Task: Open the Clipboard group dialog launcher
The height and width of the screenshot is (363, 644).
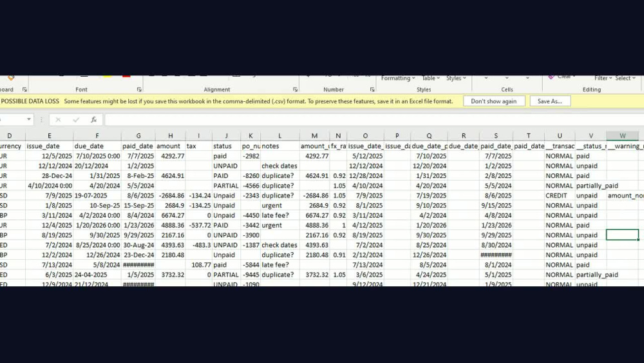Action: tap(24, 90)
